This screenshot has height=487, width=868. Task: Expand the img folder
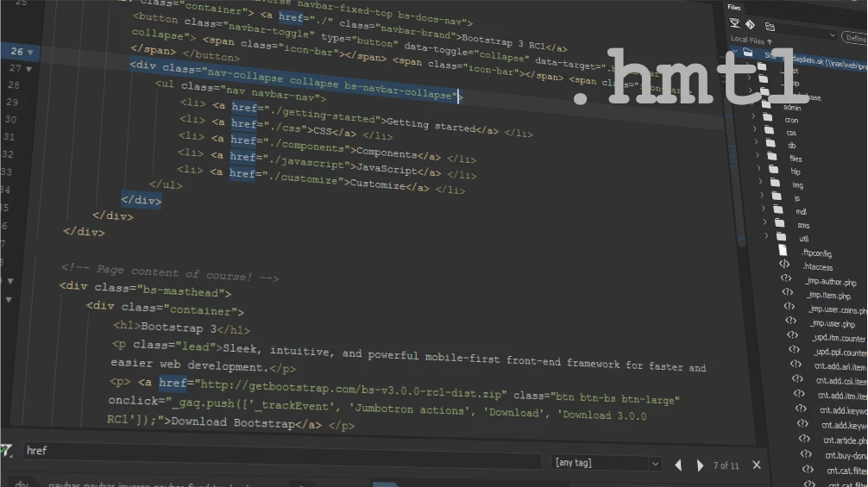tap(761, 181)
